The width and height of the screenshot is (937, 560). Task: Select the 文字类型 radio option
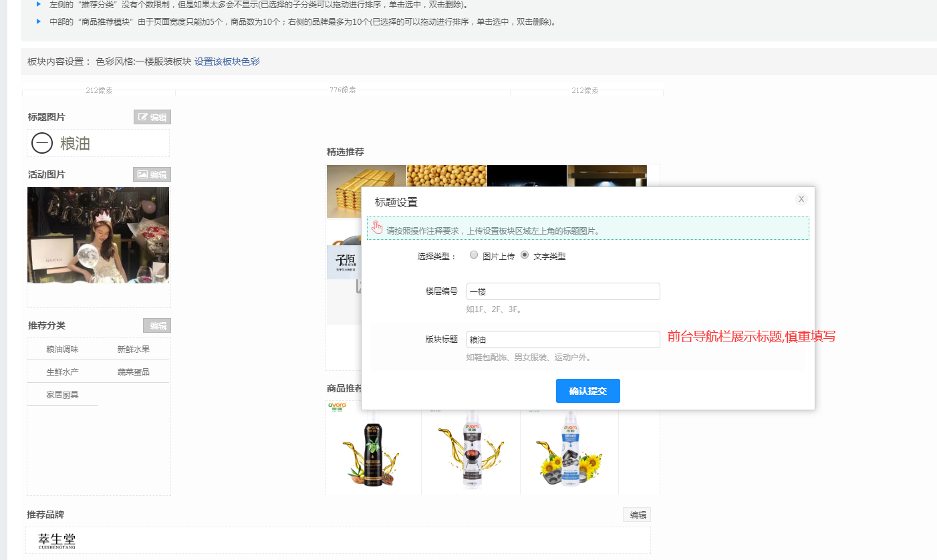[x=525, y=255]
